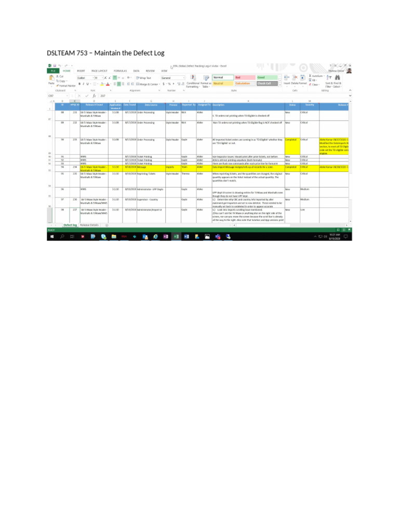The width and height of the screenshot is (399, 532).
Task: Click the Percent Style icon
Action: (169, 84)
